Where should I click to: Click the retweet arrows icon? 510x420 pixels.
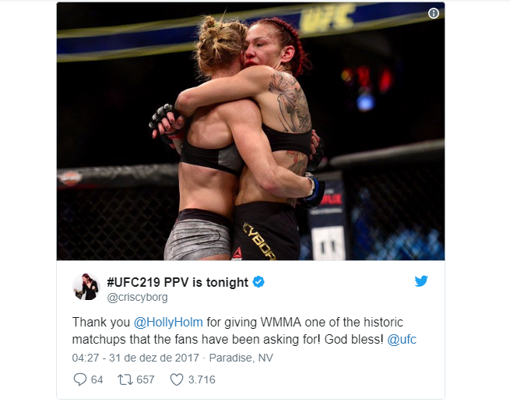(125, 379)
